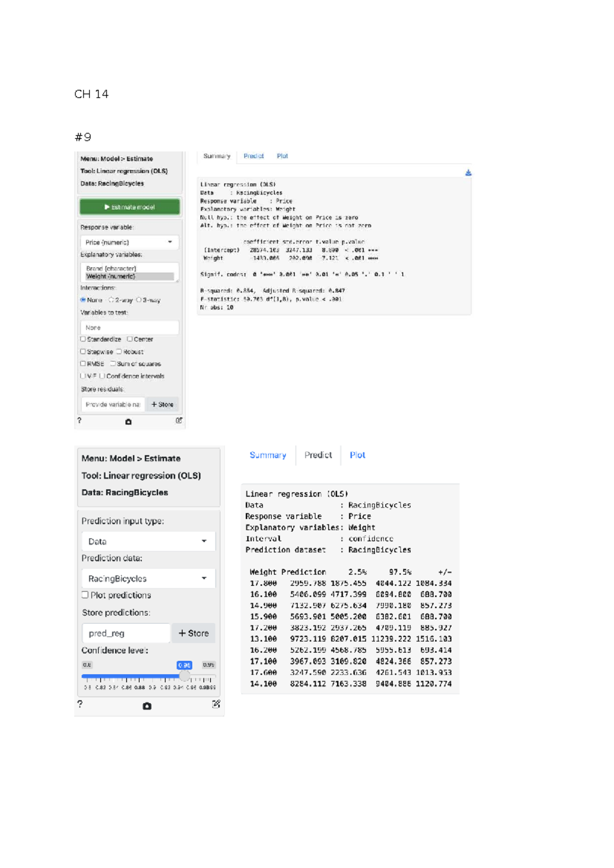This screenshot has height=868, width=614.
Task: Click the CH 14 heading text
Action: 92,94
